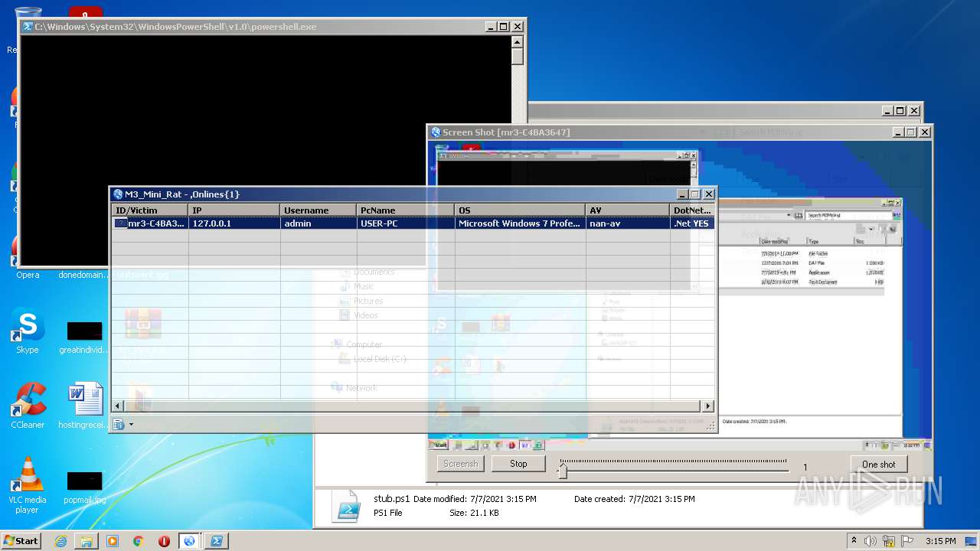
Task: Open the Skype desktop shortcut
Action: click(27, 331)
